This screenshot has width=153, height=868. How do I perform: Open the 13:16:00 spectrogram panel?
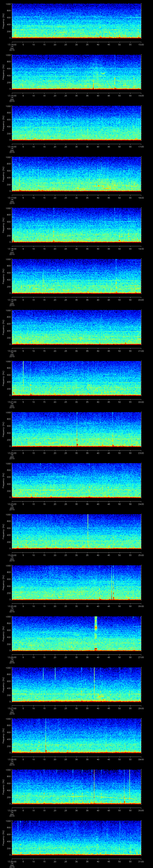[77, 123]
